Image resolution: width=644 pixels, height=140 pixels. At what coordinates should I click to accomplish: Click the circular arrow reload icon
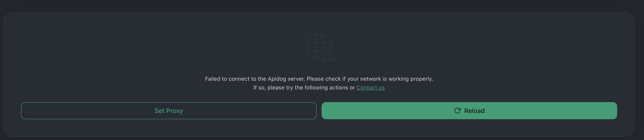coord(457,111)
